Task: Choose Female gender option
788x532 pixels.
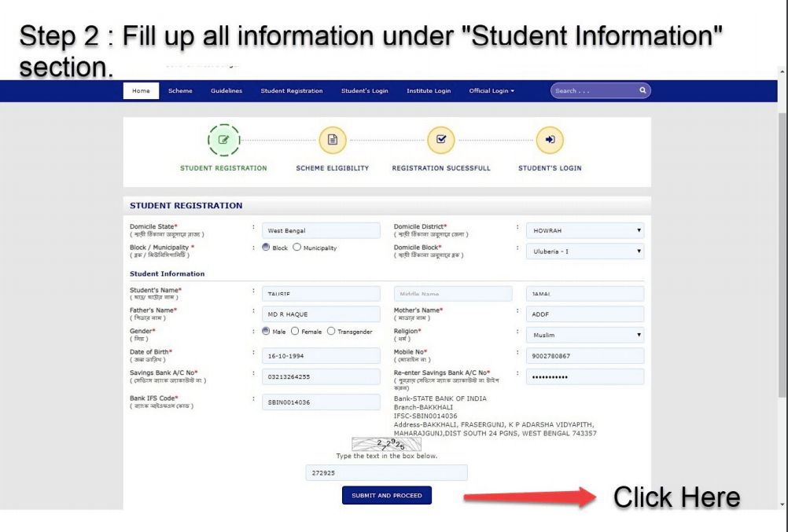Action: tap(295, 331)
